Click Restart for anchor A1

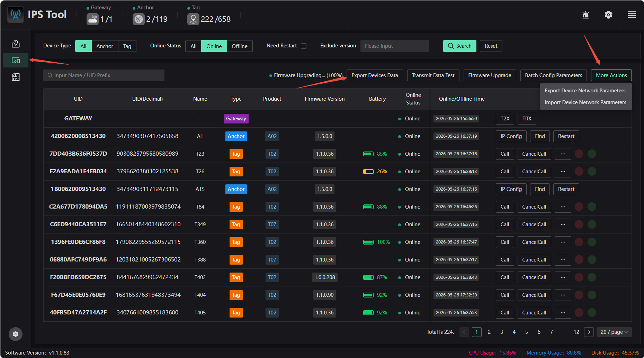click(566, 136)
